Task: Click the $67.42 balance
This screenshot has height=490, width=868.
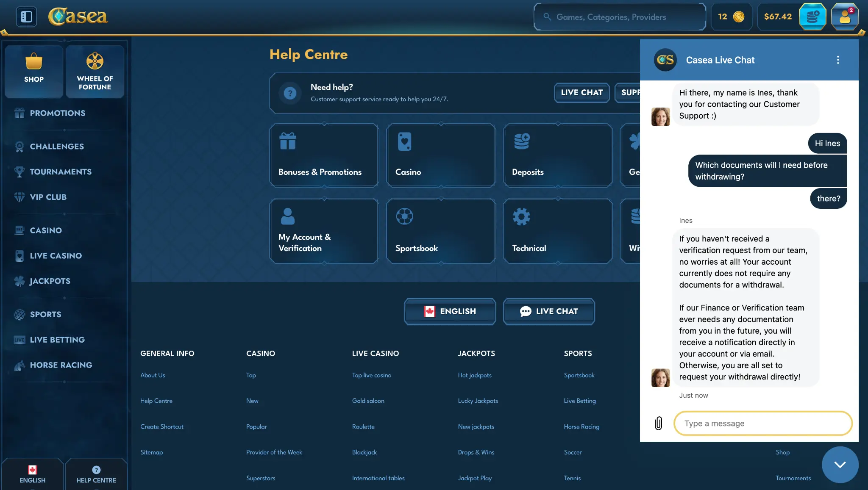Action: point(778,17)
